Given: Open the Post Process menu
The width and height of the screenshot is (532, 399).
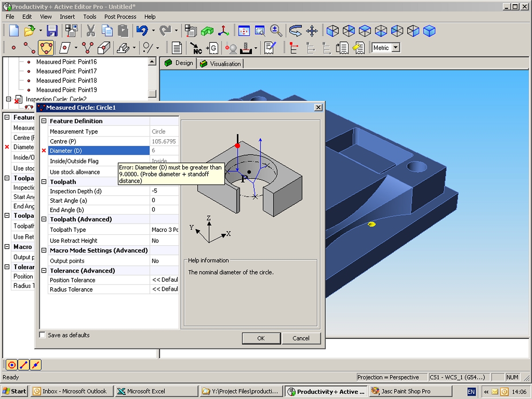Looking at the screenshot, I should [x=120, y=16].
